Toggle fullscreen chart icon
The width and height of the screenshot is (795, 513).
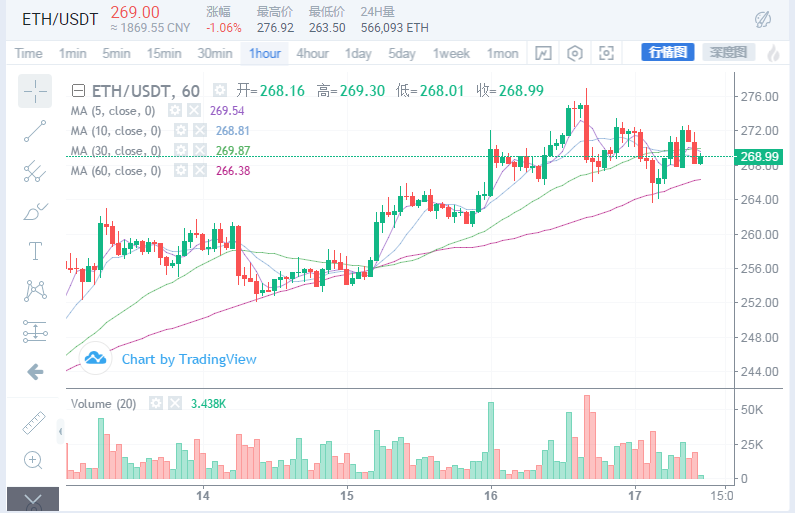tap(606, 53)
